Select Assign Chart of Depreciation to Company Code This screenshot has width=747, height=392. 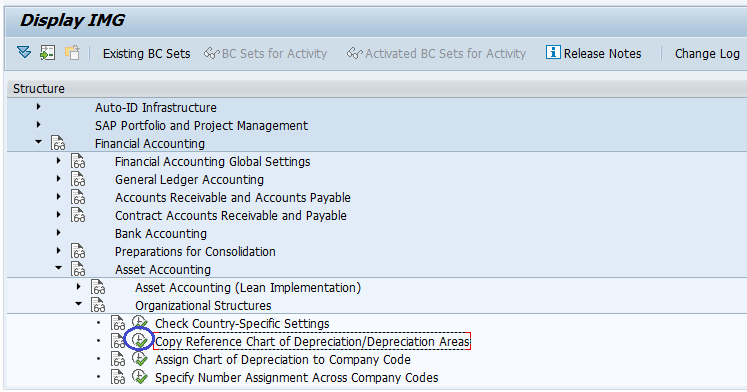[x=283, y=359]
